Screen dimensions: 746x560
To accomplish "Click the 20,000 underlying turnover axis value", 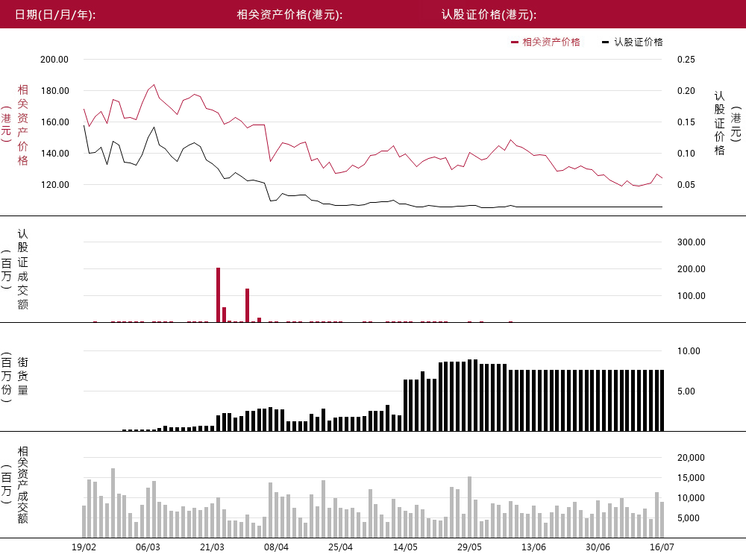I will click(x=691, y=457).
